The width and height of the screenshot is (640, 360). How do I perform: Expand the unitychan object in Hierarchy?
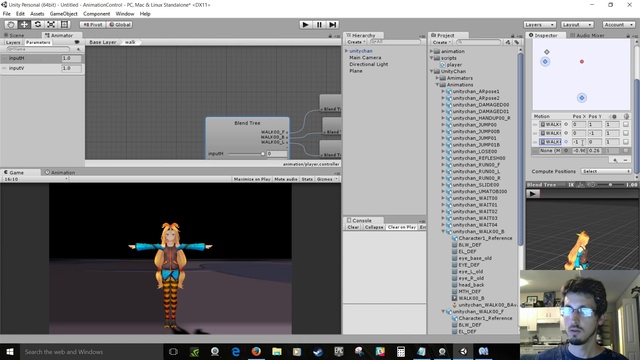(x=347, y=51)
